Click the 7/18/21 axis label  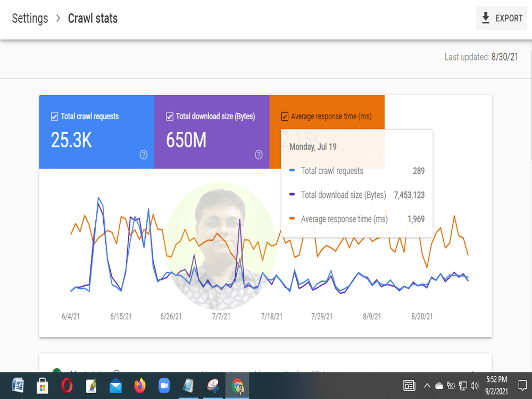[x=271, y=317]
